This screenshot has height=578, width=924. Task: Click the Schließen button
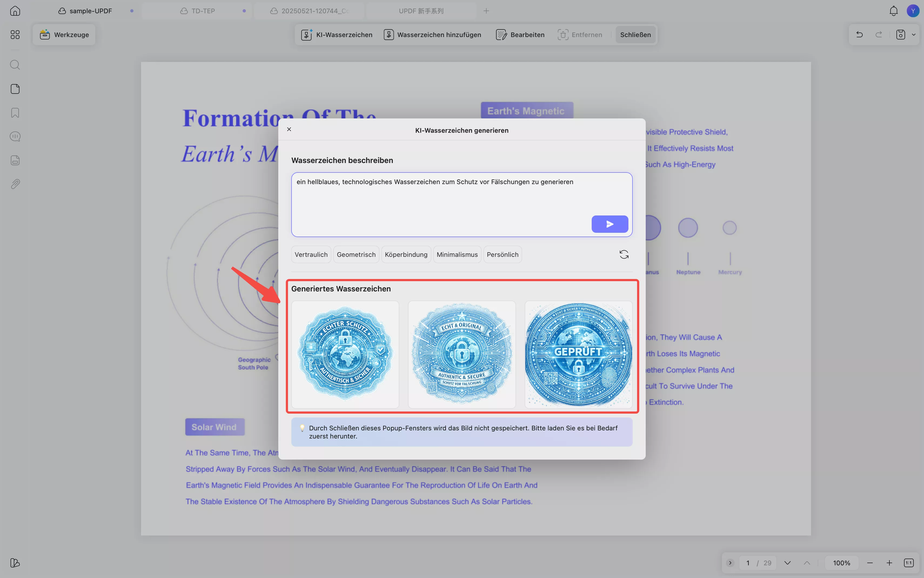(635, 35)
